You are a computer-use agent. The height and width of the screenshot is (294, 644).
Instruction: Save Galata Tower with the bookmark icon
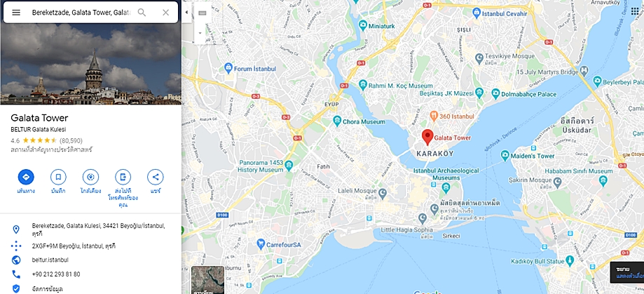[58, 177]
